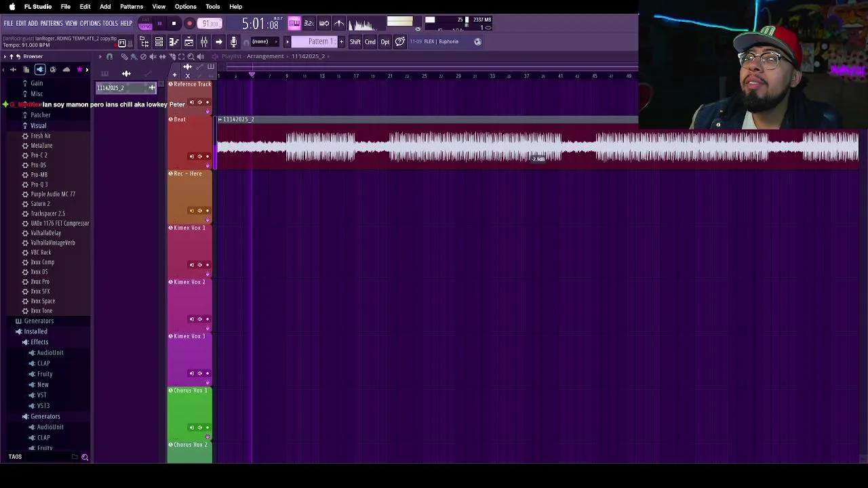Open the Patterns menu in macOS bar

point(132,7)
